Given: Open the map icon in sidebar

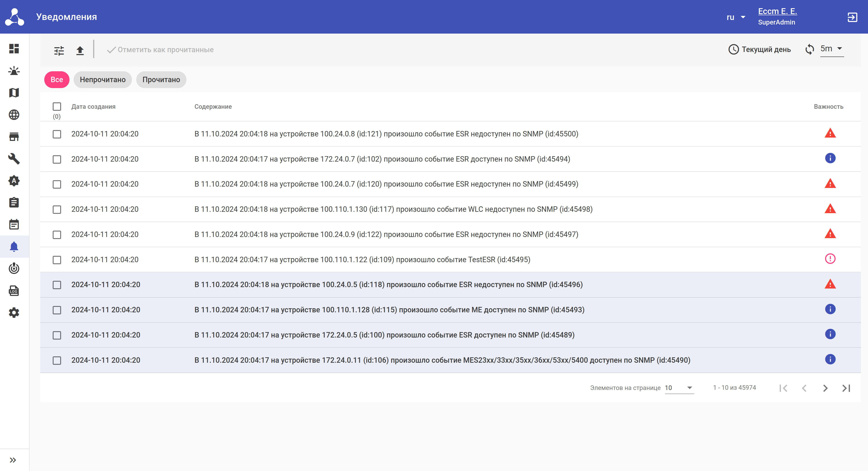Looking at the screenshot, I should [14, 93].
